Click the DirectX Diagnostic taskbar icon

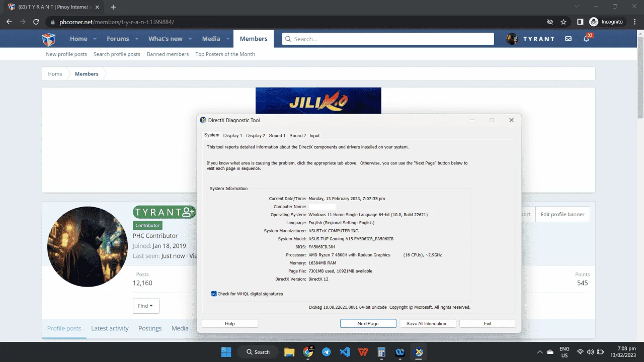pos(418,352)
